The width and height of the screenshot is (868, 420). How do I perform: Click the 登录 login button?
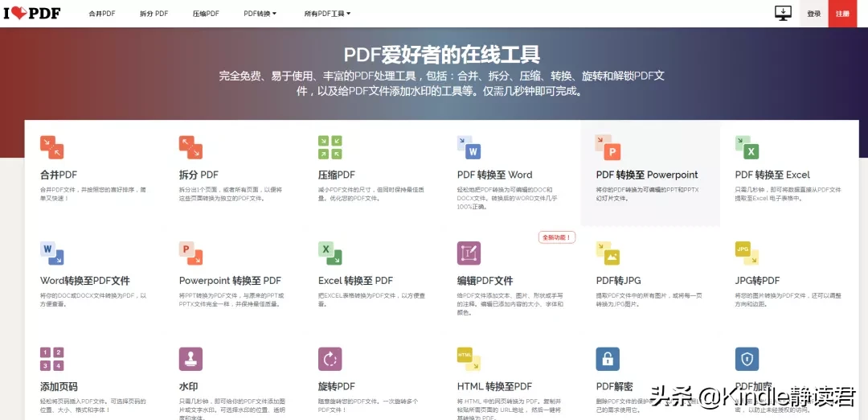coord(813,14)
